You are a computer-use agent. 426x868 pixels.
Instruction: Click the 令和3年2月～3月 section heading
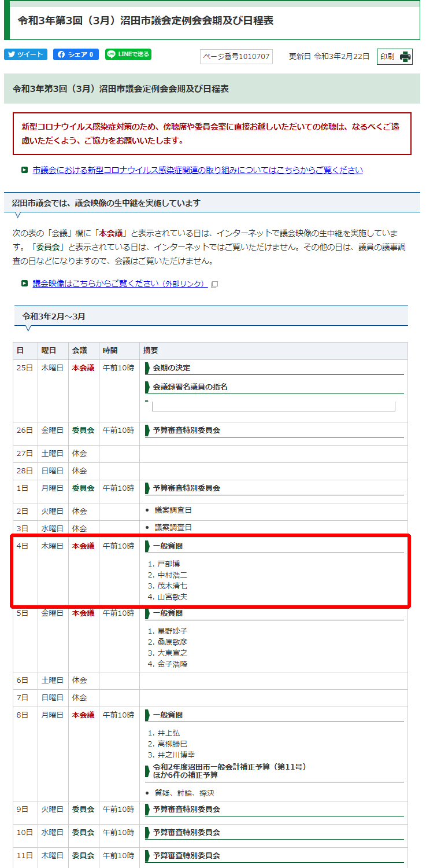[54, 317]
